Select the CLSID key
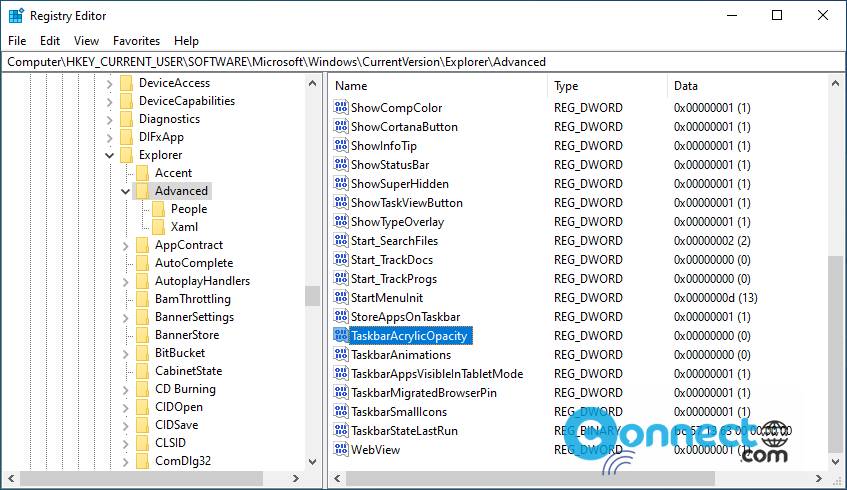Image resolution: width=847 pixels, height=490 pixels. [x=170, y=442]
